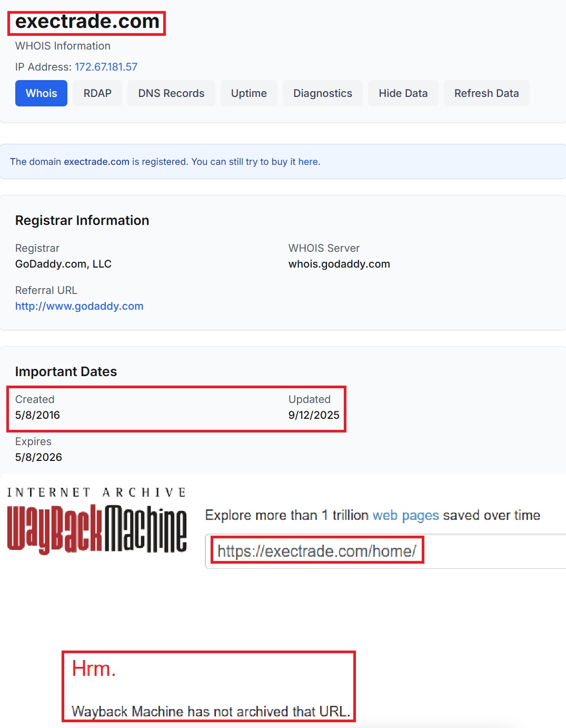Switch to the Whois tab

[41, 93]
